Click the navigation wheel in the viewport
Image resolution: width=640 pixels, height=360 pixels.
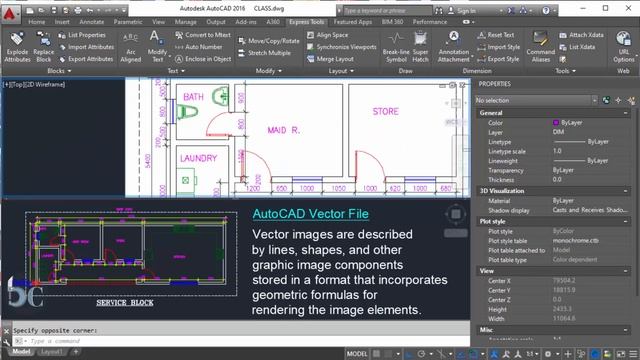[456, 214]
